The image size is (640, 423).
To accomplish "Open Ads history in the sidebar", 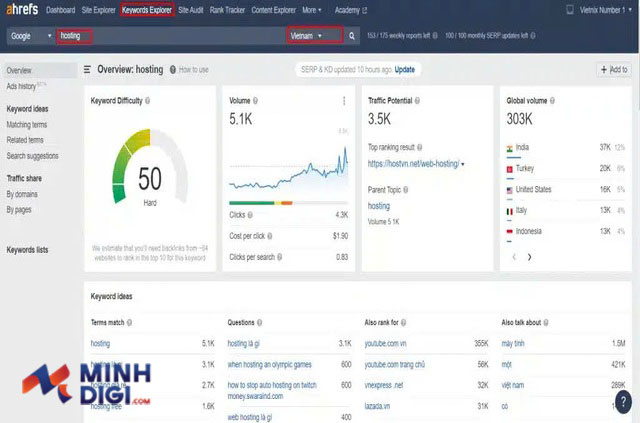I will point(21,86).
